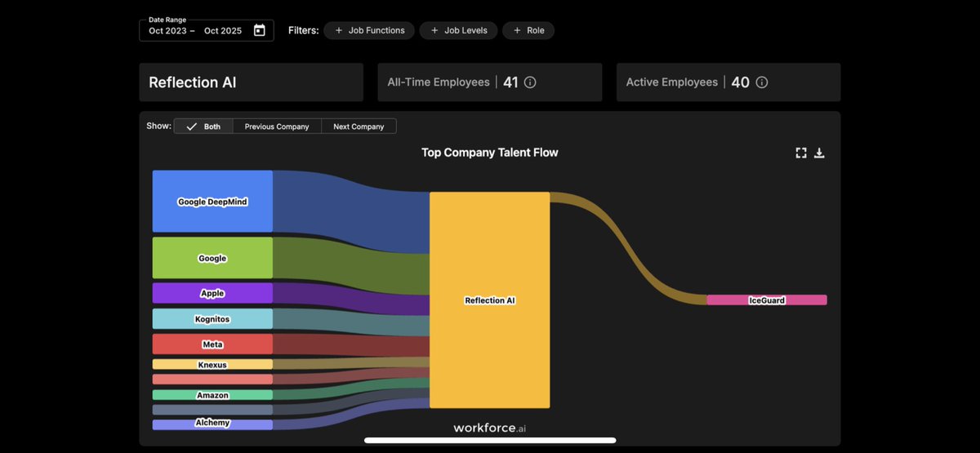This screenshot has height=453, width=980.
Task: Select the Google DeepMind node
Action: click(x=212, y=202)
